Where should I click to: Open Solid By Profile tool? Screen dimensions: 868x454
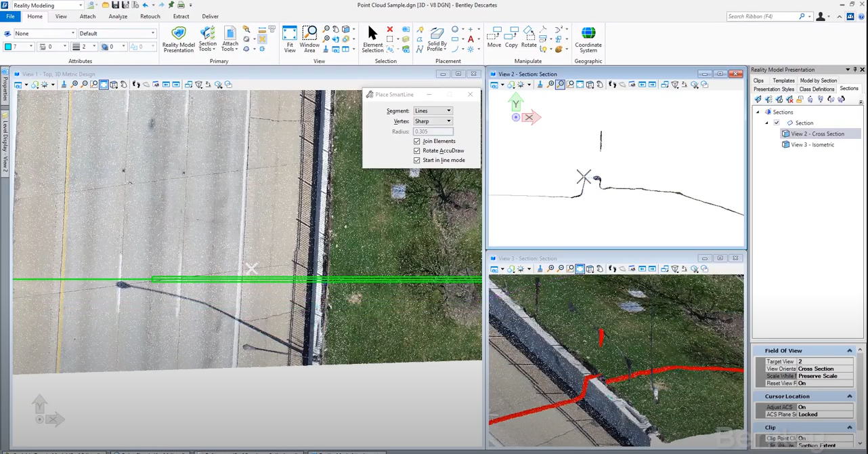pos(437,40)
